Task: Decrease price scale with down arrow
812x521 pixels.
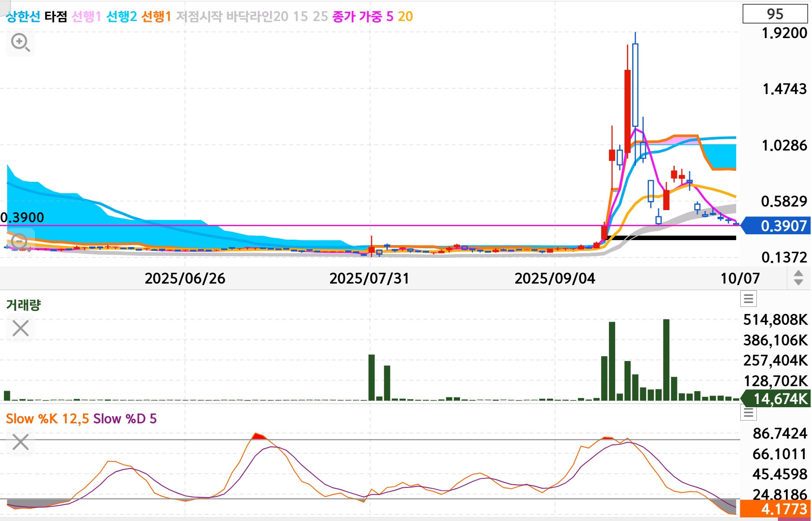Action: pyautogui.click(x=798, y=282)
